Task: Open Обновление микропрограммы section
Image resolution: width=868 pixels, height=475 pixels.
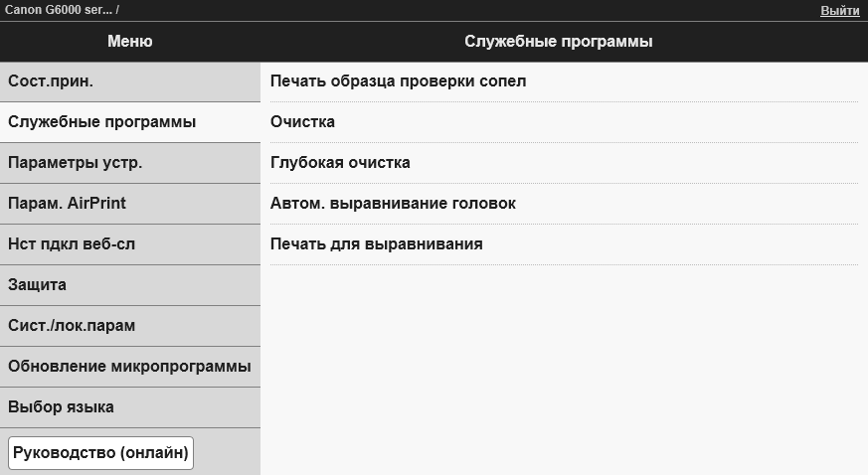Action: pyautogui.click(x=129, y=367)
